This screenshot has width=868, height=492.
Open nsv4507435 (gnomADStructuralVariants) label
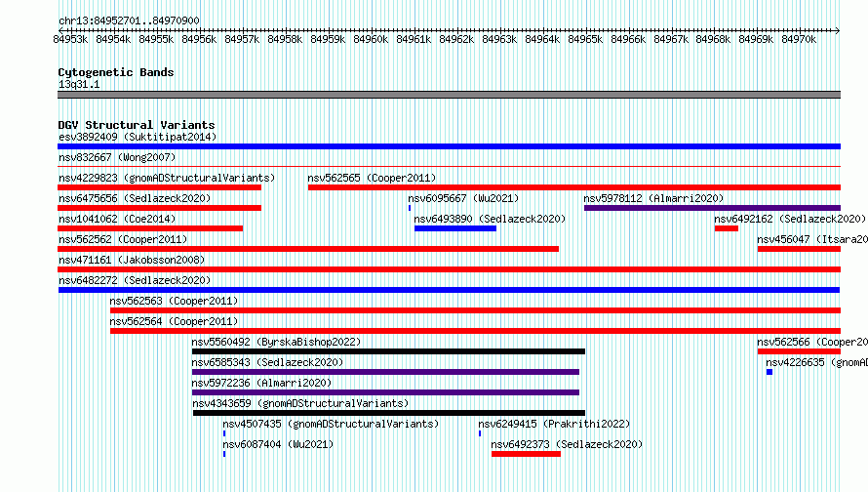[331, 424]
